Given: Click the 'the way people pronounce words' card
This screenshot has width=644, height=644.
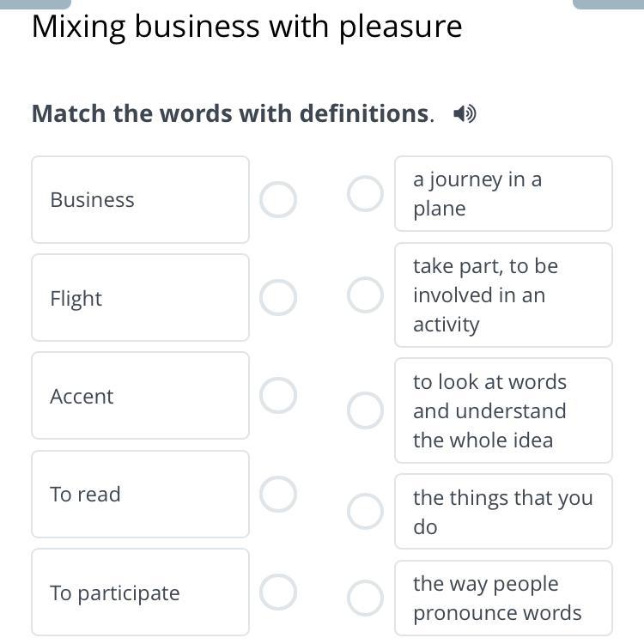Looking at the screenshot, I should click(503, 598).
